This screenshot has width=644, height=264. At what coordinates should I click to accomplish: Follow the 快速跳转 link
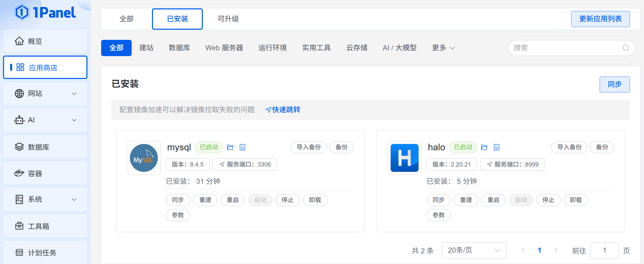click(x=283, y=110)
